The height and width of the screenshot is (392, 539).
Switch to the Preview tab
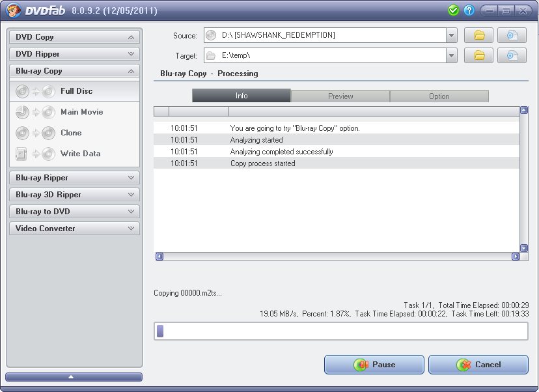tap(340, 95)
